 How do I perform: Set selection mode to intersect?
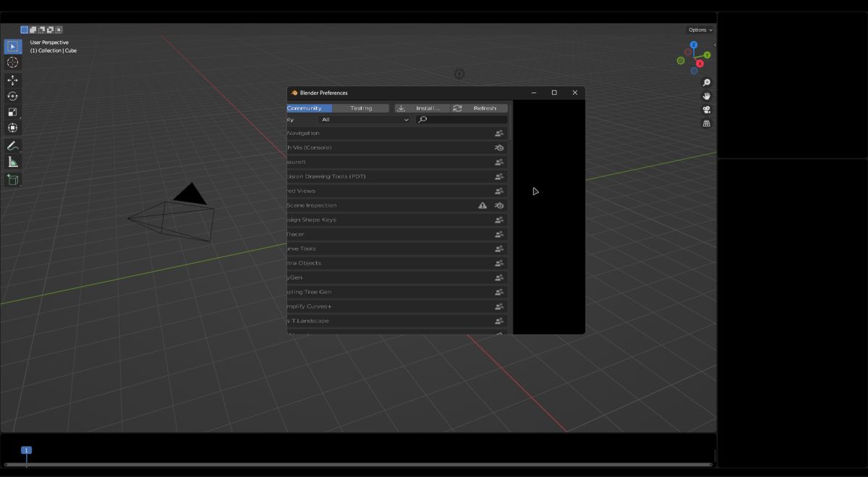coord(59,30)
